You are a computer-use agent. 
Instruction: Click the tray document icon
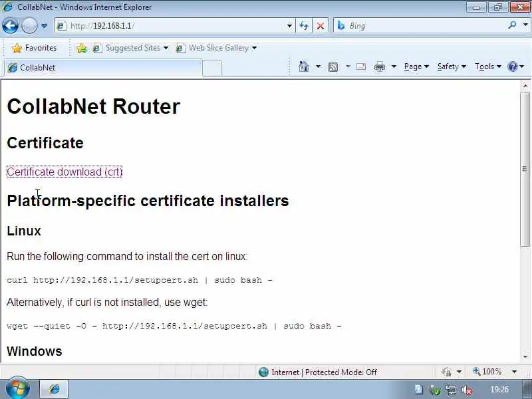[x=419, y=390]
